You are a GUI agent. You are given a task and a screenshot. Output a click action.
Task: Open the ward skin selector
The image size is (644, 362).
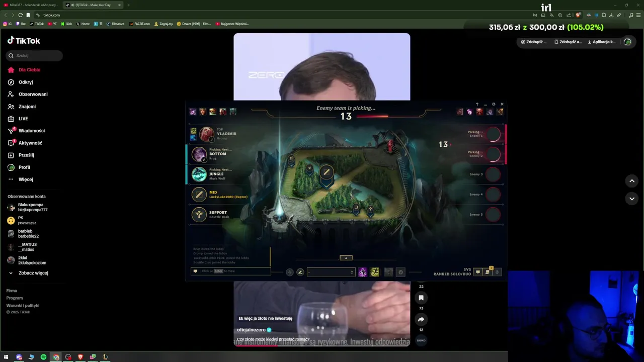389,272
